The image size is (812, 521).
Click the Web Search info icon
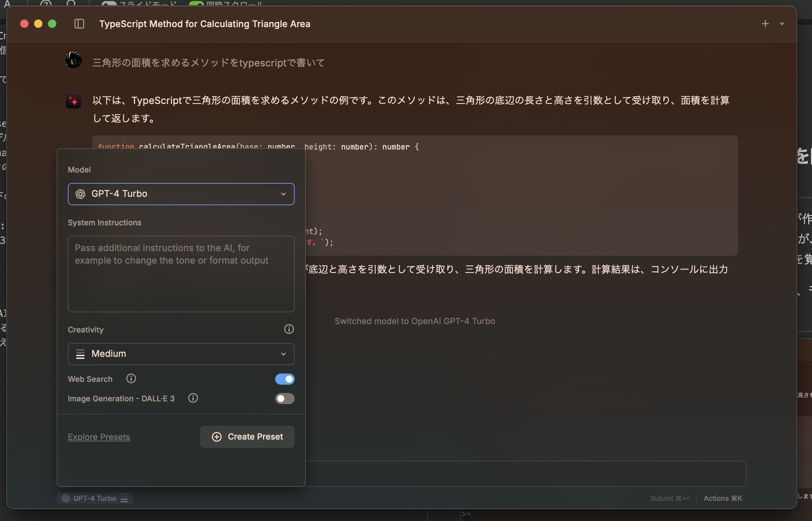(x=131, y=378)
